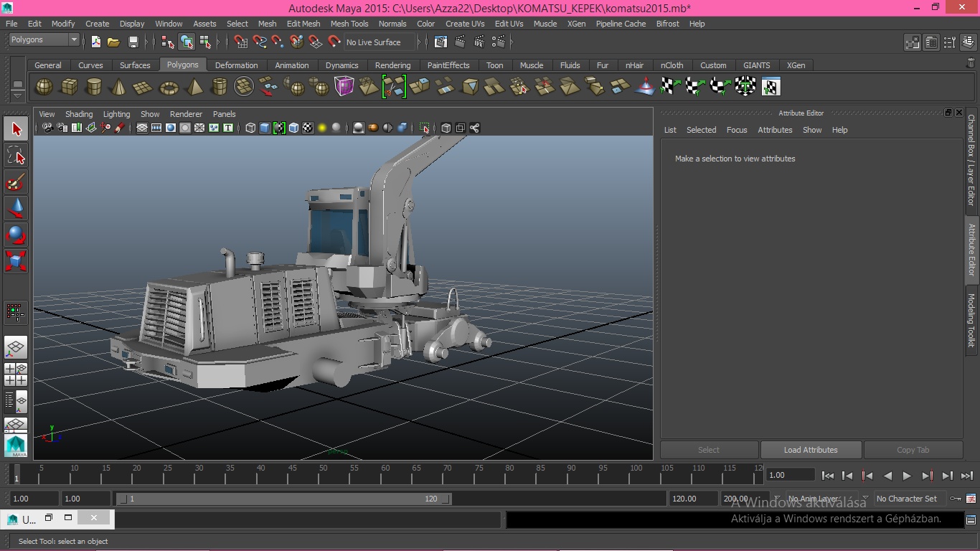This screenshot has height=551, width=980.
Task: Toggle wireframe shading in viewport
Action: point(250,128)
